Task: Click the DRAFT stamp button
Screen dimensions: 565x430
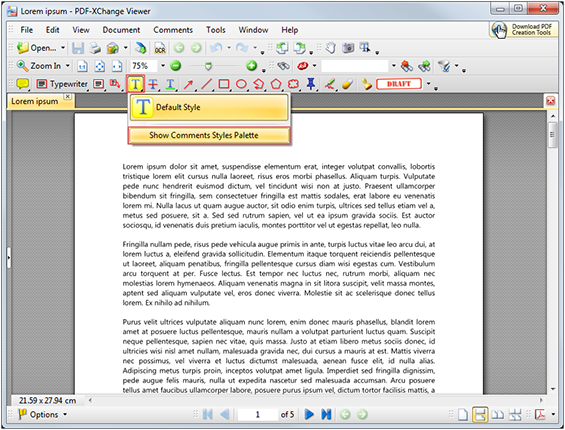Action: coord(399,84)
